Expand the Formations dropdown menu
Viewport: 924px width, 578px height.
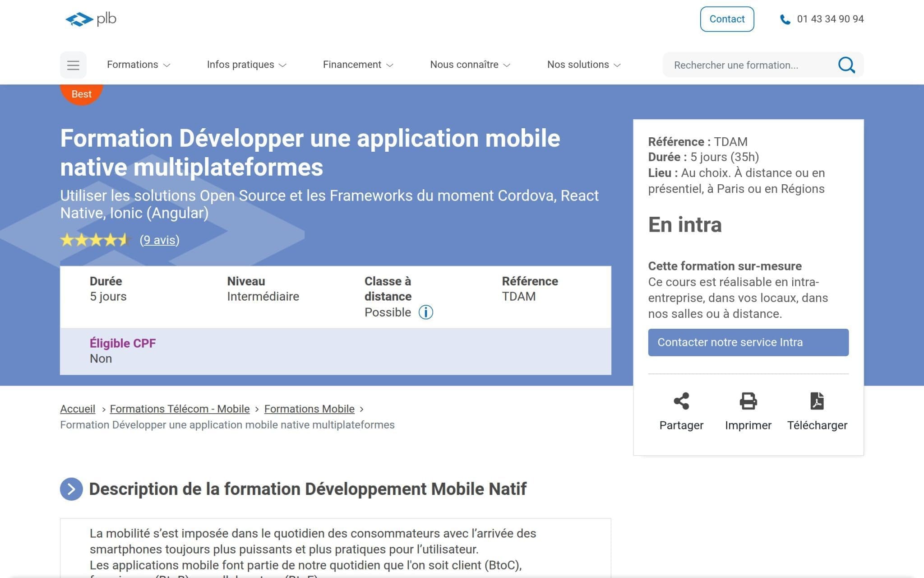click(x=139, y=65)
